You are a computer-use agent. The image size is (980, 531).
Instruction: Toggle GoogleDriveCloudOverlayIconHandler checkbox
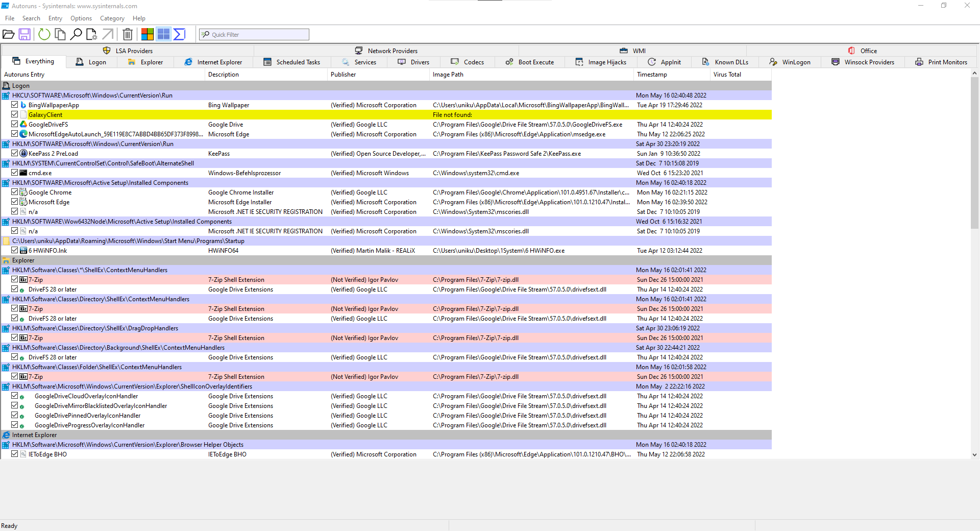(15, 396)
